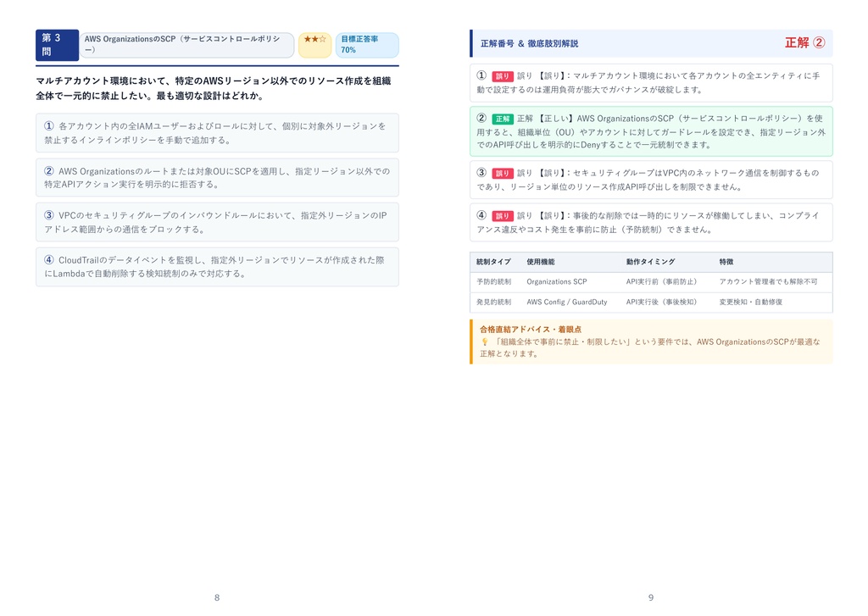Open the green explanation card ② about ガードレール
The width and height of the screenshot is (868, 616).
click(651, 131)
